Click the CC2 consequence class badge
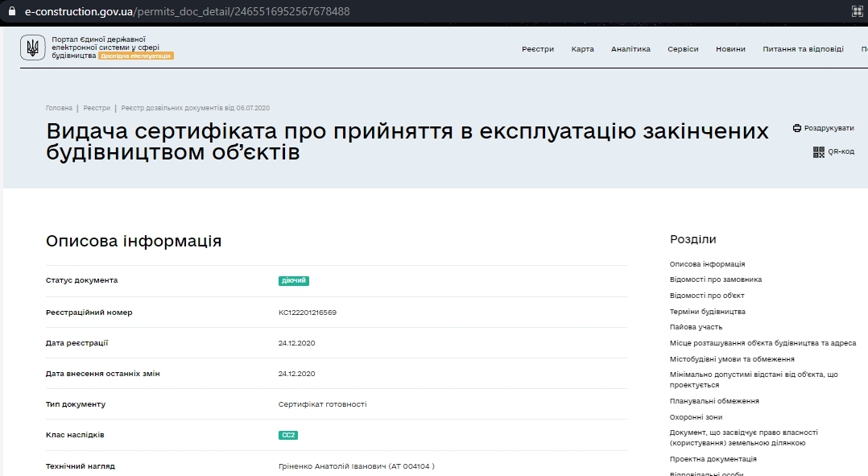 point(288,435)
